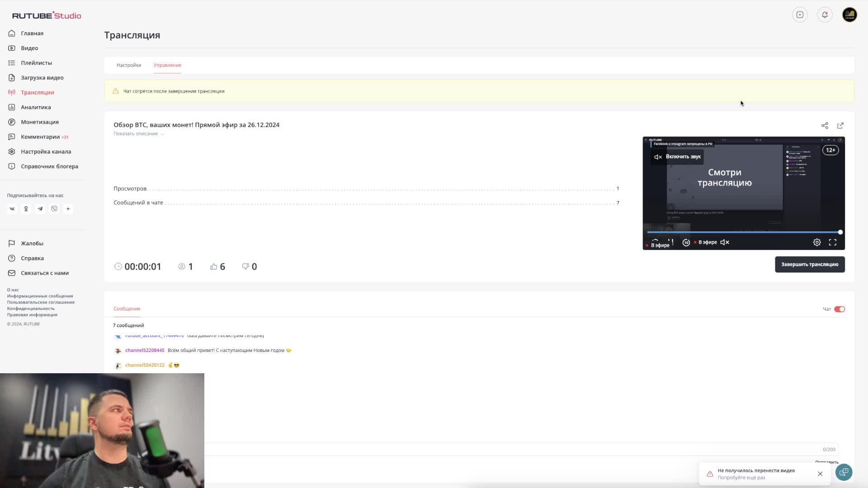868x488 pixels.
Task: Click the 7 сообщений count text
Action: click(128, 325)
